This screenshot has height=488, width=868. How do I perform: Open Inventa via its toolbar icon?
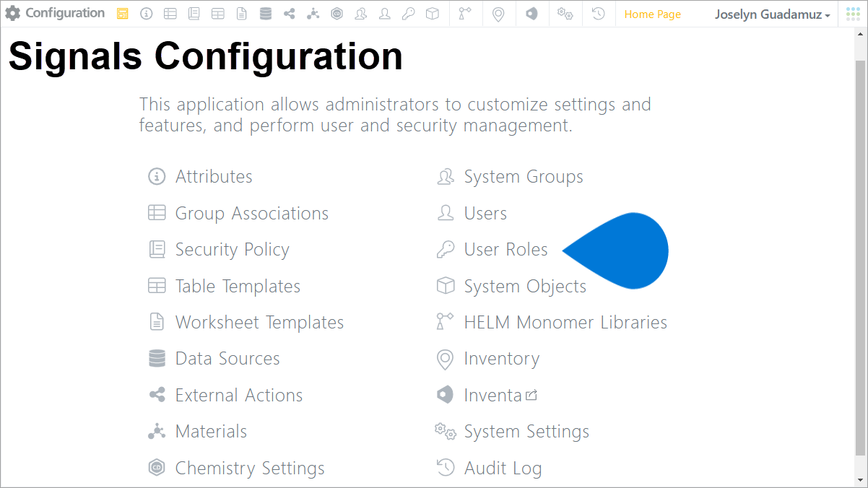pyautogui.click(x=532, y=14)
